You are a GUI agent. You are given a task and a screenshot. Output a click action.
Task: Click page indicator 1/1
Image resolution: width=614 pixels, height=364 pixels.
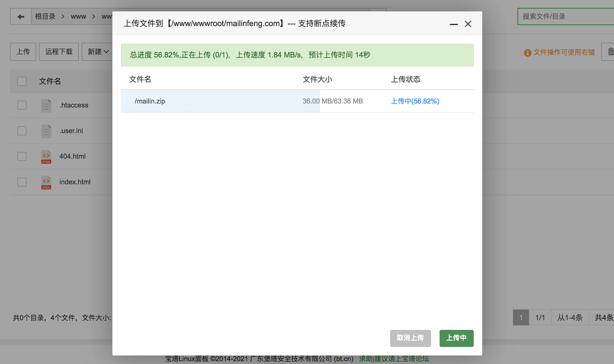pyautogui.click(x=540, y=317)
